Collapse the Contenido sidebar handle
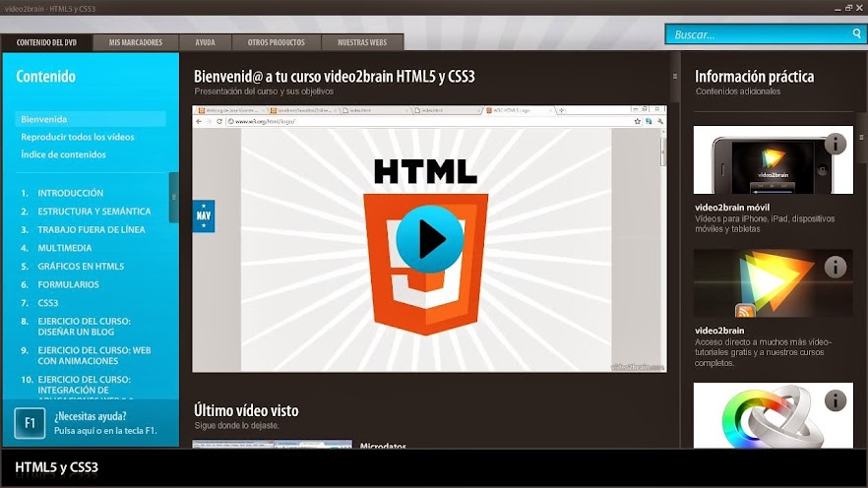The image size is (868, 488). coord(174,197)
